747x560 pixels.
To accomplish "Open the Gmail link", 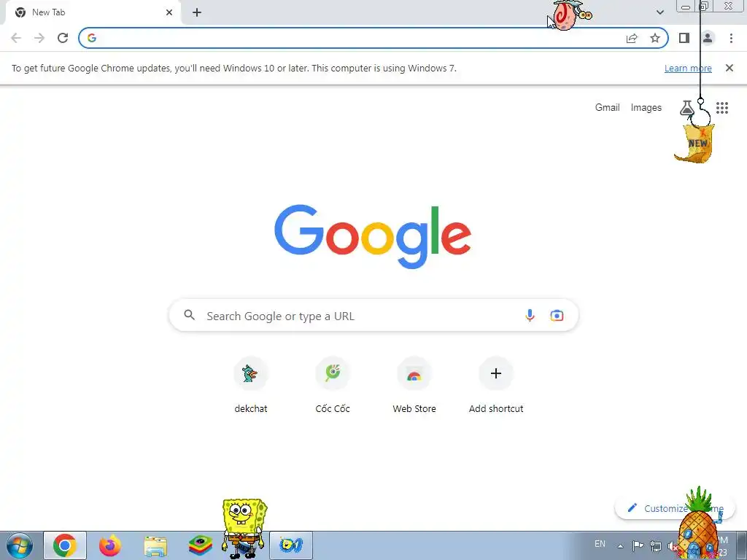I will 607,108.
